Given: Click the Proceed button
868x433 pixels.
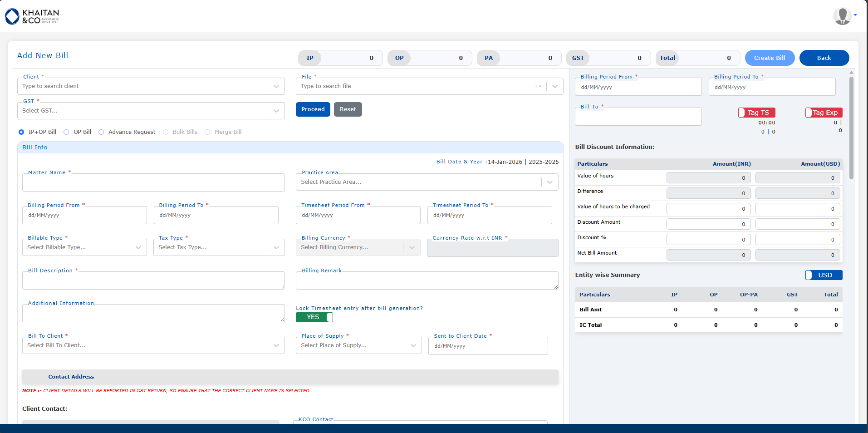Looking at the screenshot, I should point(313,109).
